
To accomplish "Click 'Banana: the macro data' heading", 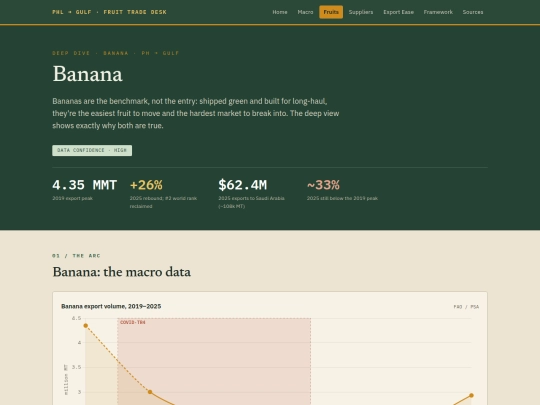I will point(122,272).
